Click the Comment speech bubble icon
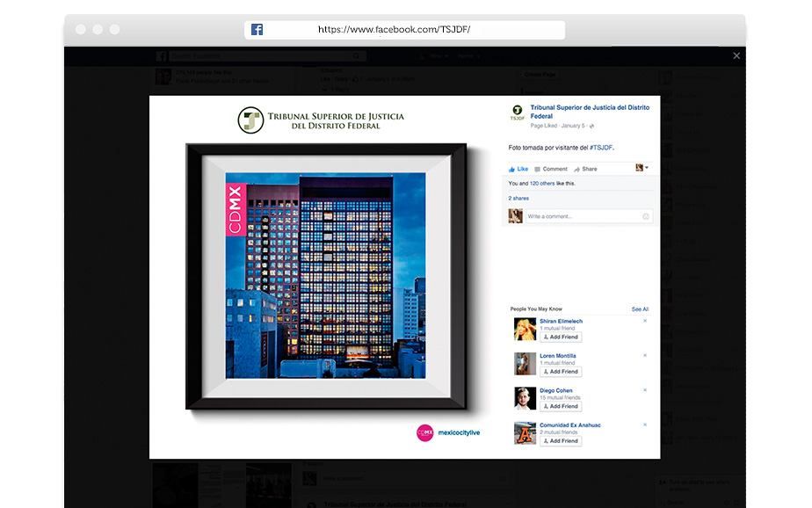 tap(538, 170)
